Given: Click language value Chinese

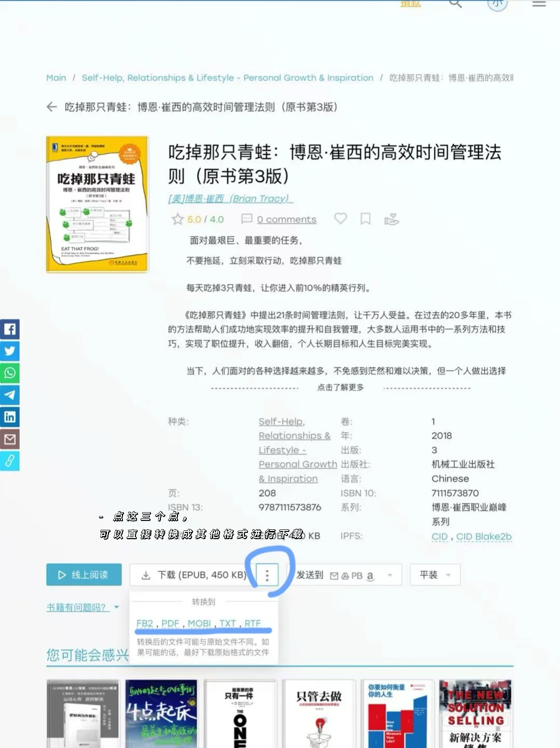Looking at the screenshot, I should 450,479.
